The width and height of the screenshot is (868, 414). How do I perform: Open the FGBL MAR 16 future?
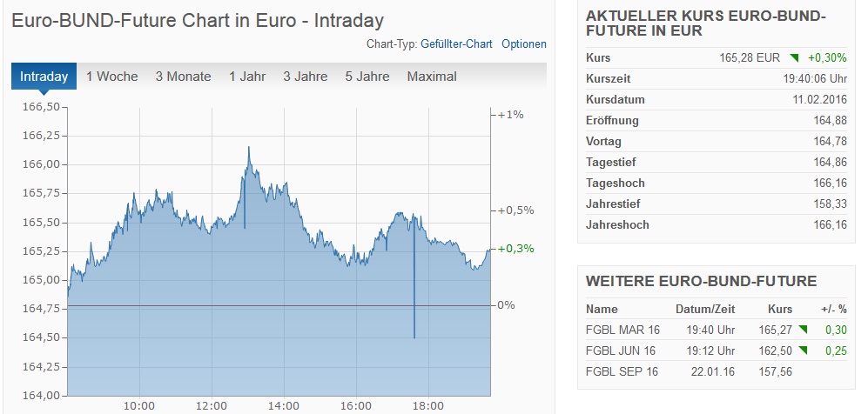tap(622, 330)
